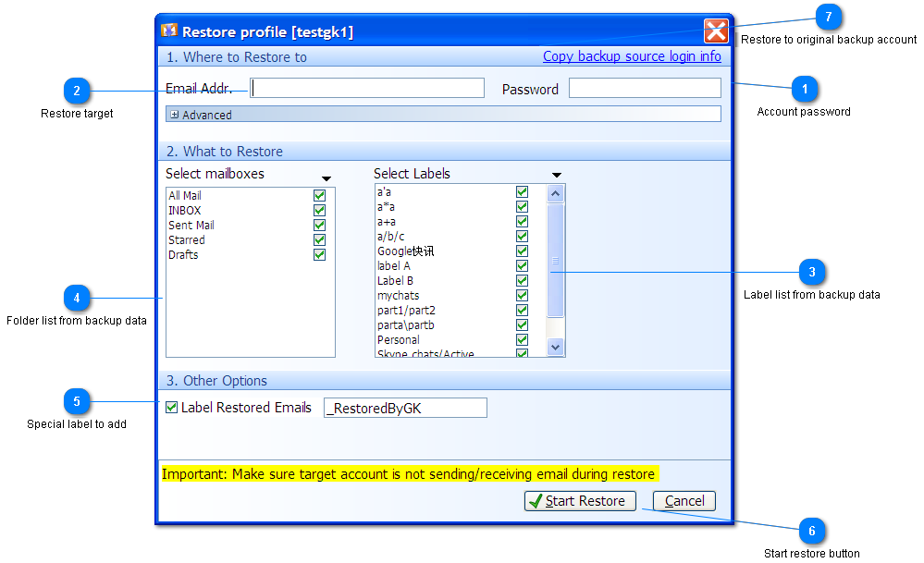
Task: Click the Email Addr input field
Action: point(366,87)
